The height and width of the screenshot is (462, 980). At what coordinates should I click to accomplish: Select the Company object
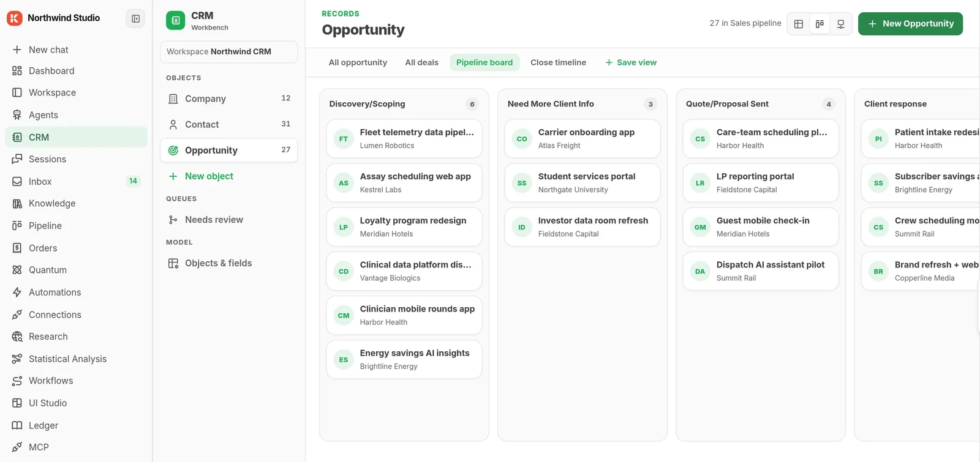coord(229,99)
